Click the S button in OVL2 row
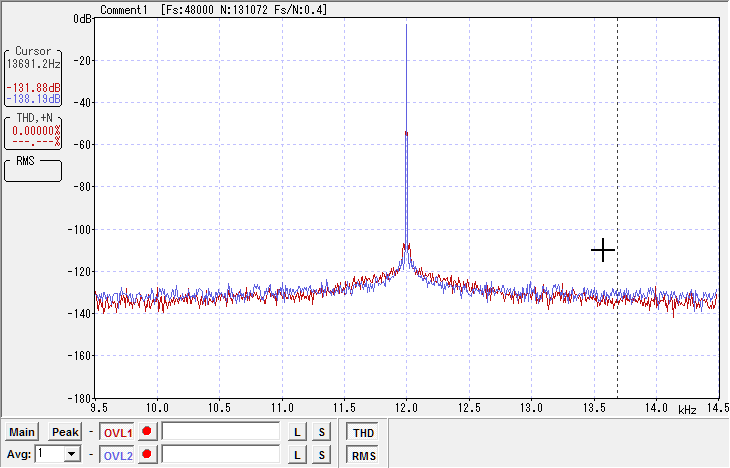 coord(321,454)
